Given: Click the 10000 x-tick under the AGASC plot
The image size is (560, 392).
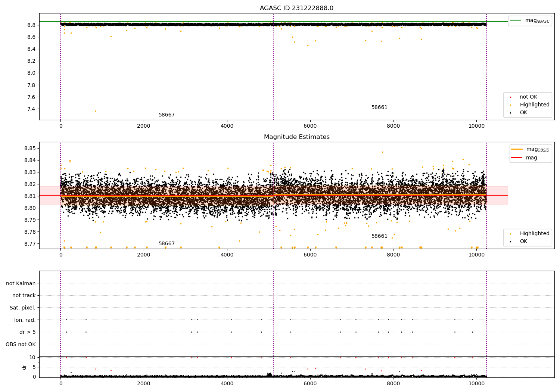Looking at the screenshot, I should (476, 126).
